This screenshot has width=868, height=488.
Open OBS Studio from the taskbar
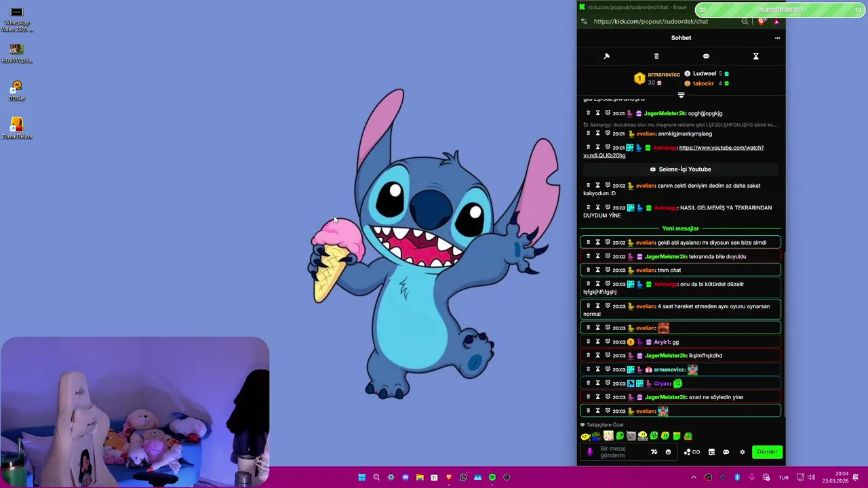click(x=507, y=477)
